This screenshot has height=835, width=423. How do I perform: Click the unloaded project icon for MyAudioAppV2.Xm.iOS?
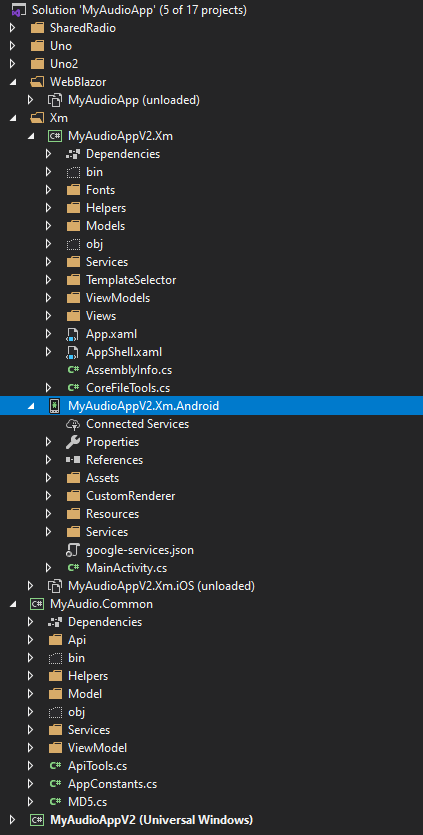[55, 586]
